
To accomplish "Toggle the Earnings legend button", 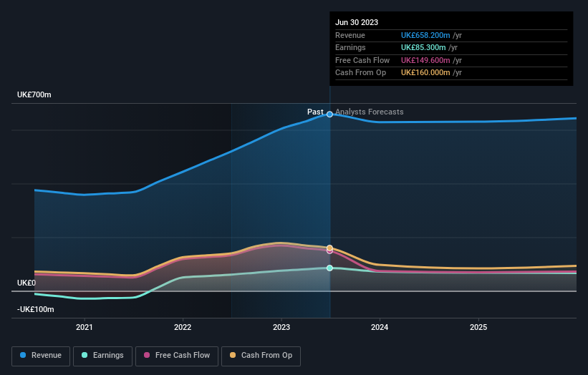I will pos(102,356).
